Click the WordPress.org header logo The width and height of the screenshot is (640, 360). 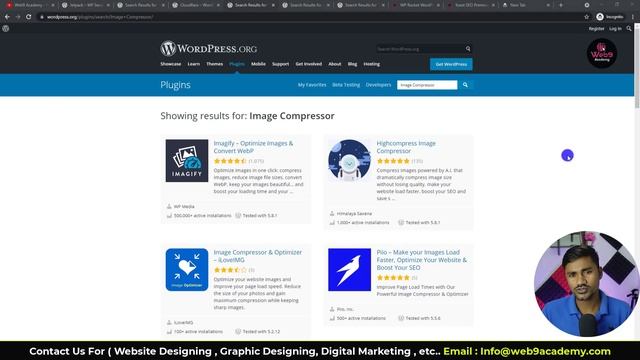pos(209,49)
